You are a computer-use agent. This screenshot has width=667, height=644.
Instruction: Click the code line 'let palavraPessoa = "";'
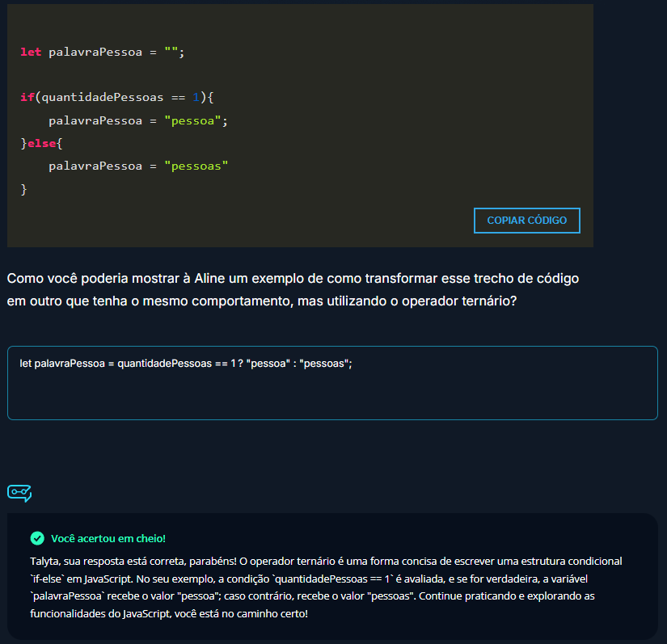pos(103,53)
